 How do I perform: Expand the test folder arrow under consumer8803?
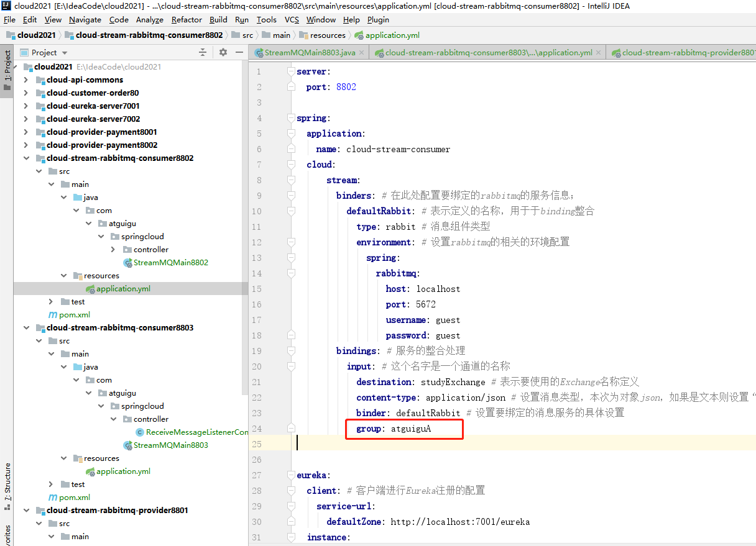tap(51, 485)
